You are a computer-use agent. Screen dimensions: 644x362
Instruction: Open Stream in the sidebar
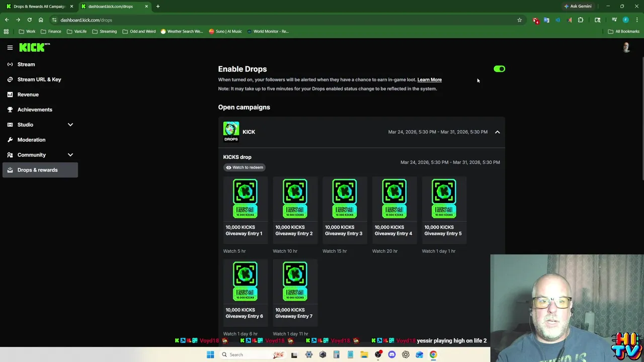coord(40,64)
